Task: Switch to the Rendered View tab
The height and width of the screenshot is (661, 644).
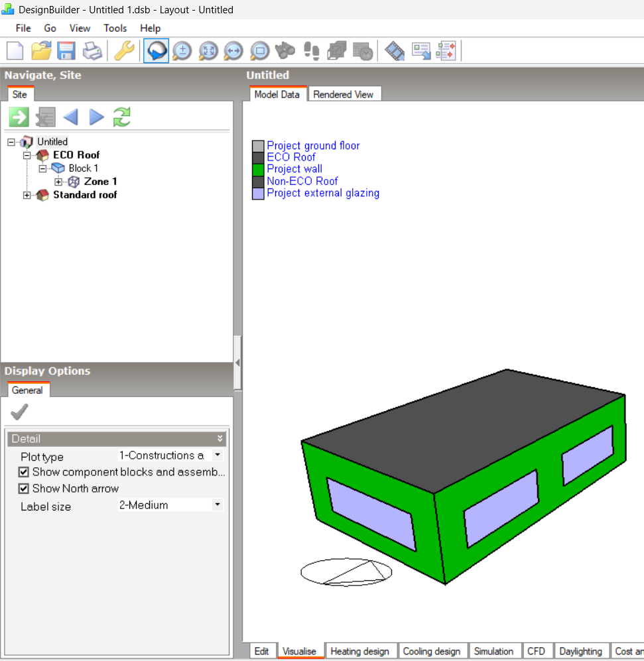Action: [344, 94]
